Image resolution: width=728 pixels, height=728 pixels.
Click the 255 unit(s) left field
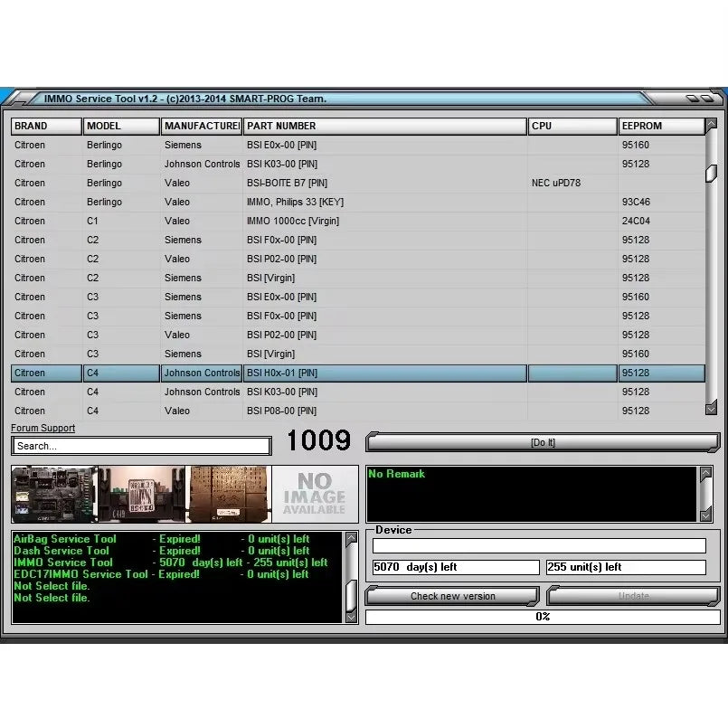[625, 566]
